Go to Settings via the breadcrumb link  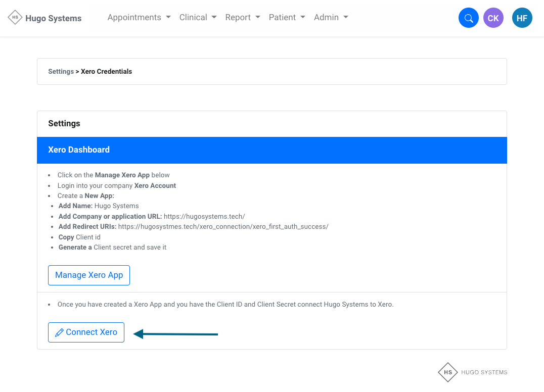pyautogui.click(x=61, y=72)
